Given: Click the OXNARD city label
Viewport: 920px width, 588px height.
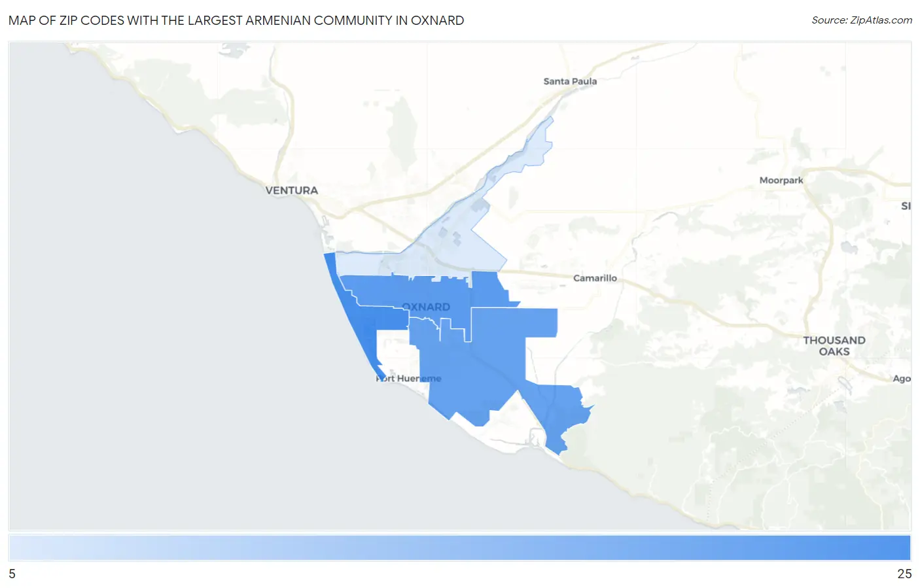Looking at the screenshot, I should [426, 307].
